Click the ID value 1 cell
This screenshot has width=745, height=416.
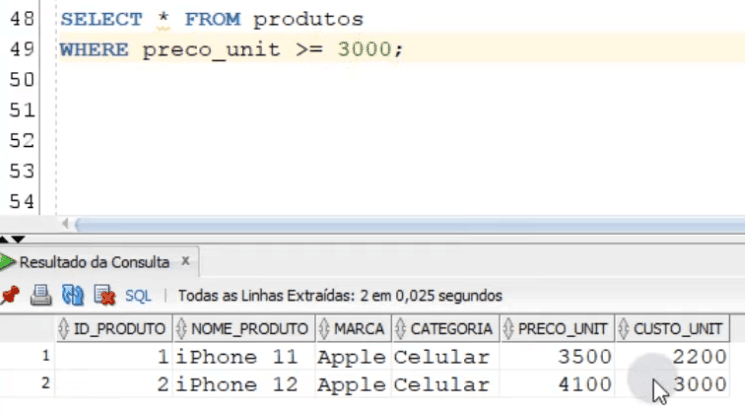pyautogui.click(x=114, y=357)
